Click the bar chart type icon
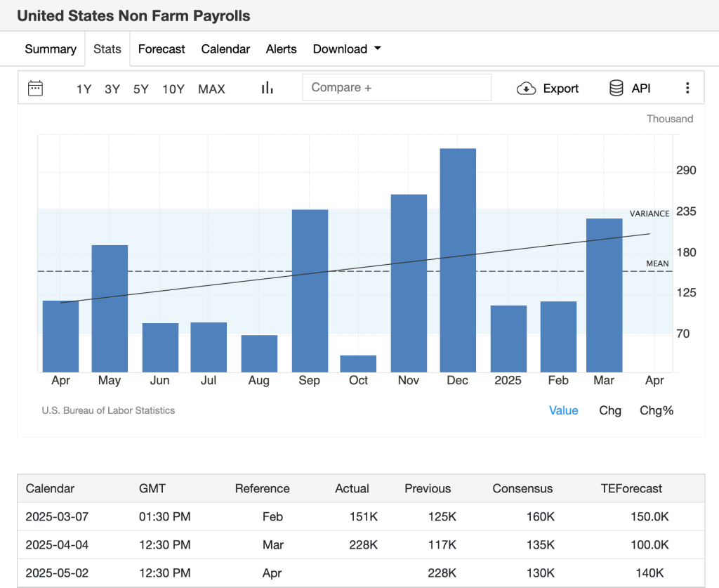Screen dimensions: 719x588 tap(267, 89)
